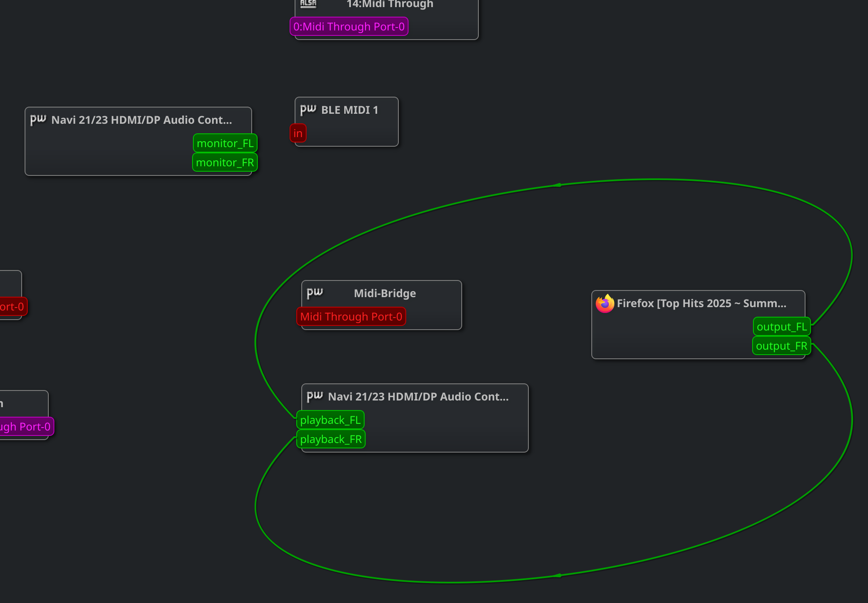Select the Firefox output_FR port
The image size is (868, 603).
pos(781,346)
